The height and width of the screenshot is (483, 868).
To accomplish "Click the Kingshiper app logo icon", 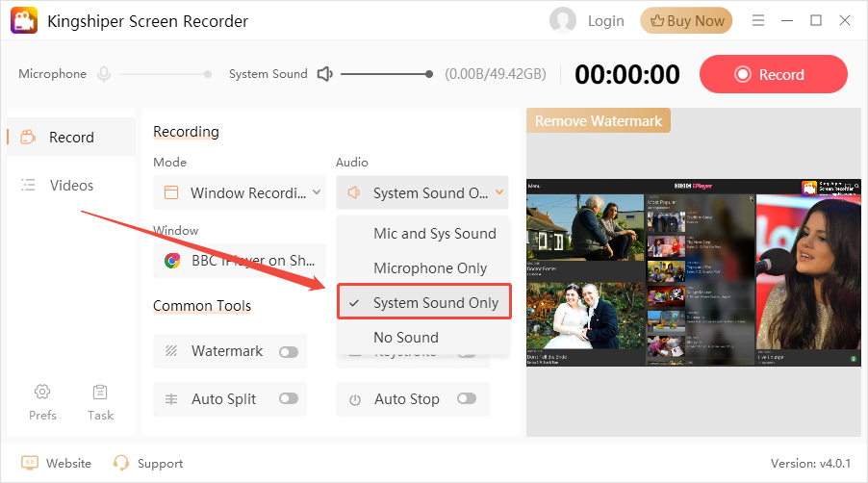I will pos(24,20).
